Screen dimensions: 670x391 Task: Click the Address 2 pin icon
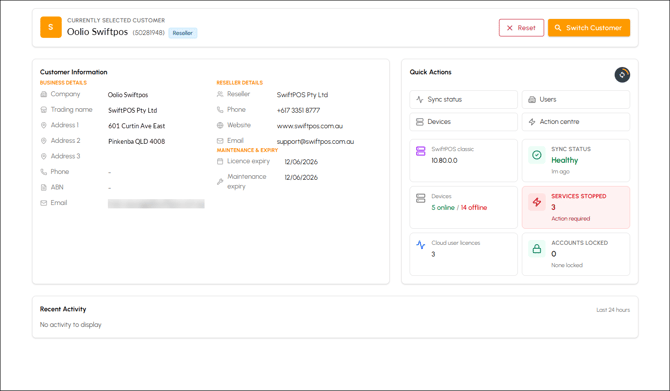pyautogui.click(x=44, y=141)
